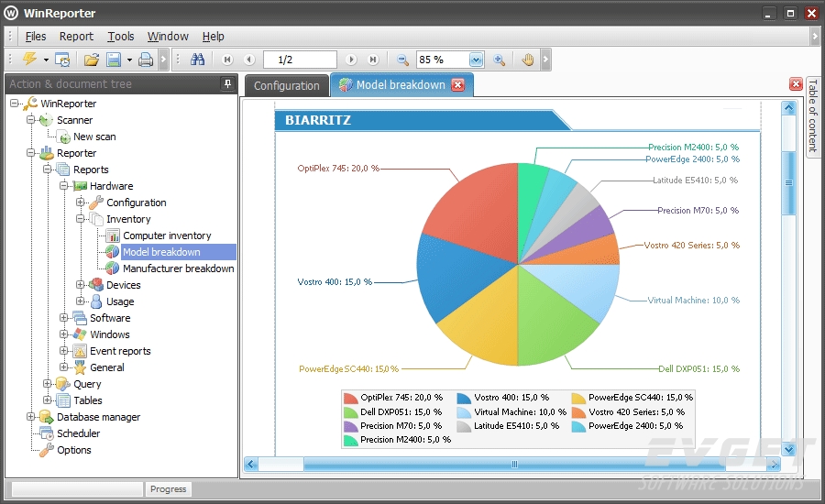The width and height of the screenshot is (825, 504).
Task: Open the Table of content side panel
Action: pyautogui.click(x=813, y=115)
